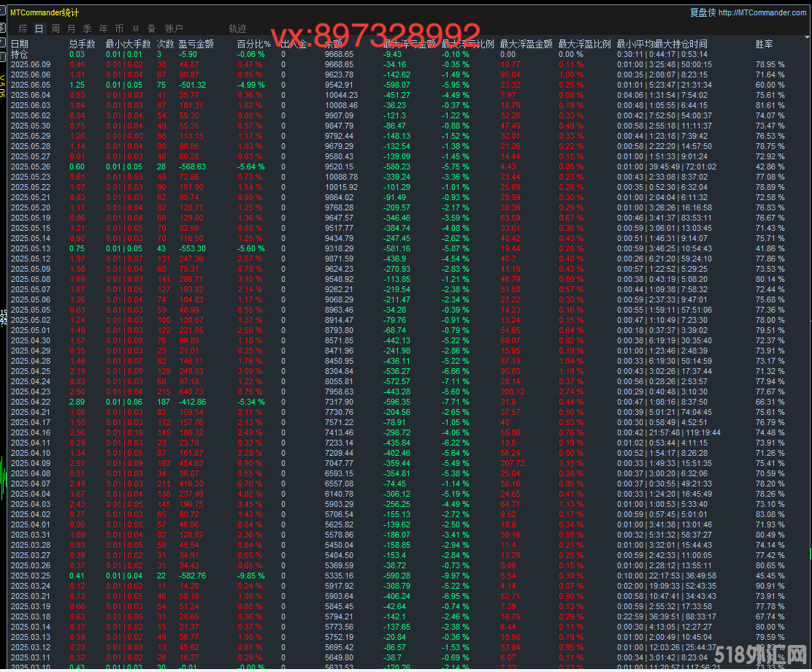This screenshot has height=672, width=812.
Task: Click the 复盘侠 label at top right
Action: point(702,12)
